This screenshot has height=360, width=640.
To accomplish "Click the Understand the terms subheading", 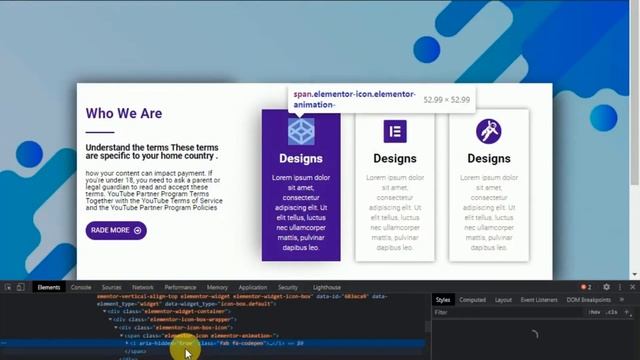I will pos(152,151).
